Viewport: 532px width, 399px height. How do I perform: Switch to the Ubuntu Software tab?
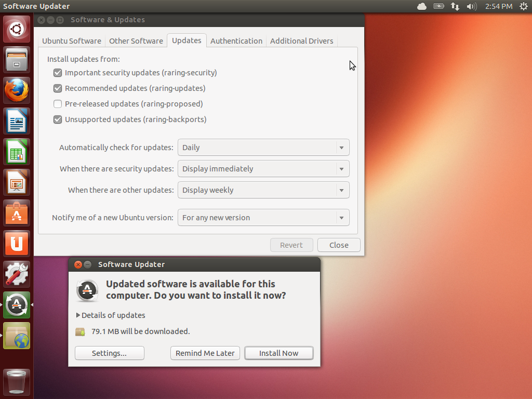pos(72,41)
